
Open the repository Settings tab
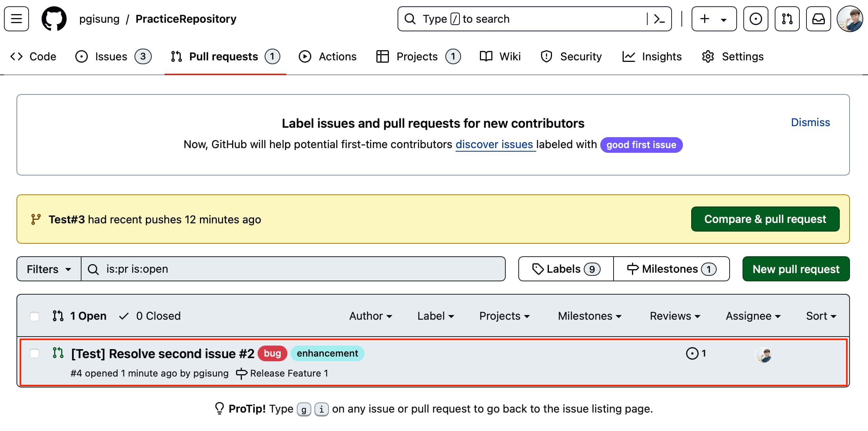[x=733, y=56]
